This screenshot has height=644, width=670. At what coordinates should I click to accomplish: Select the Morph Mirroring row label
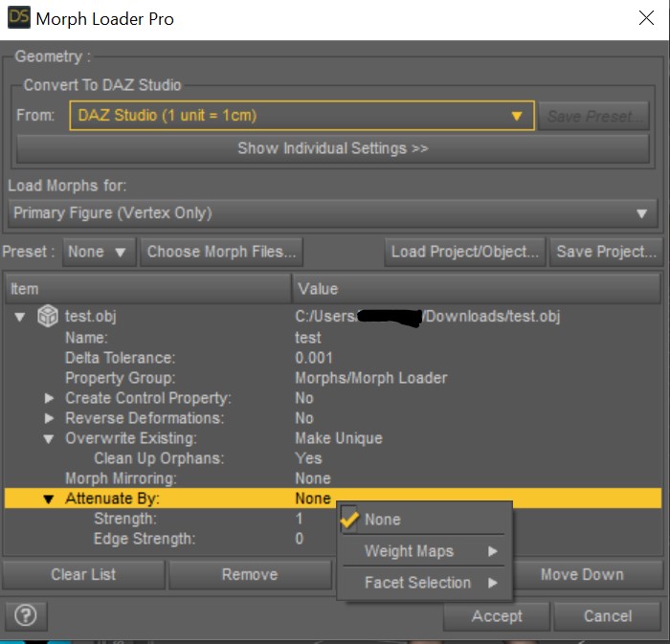coord(121,477)
